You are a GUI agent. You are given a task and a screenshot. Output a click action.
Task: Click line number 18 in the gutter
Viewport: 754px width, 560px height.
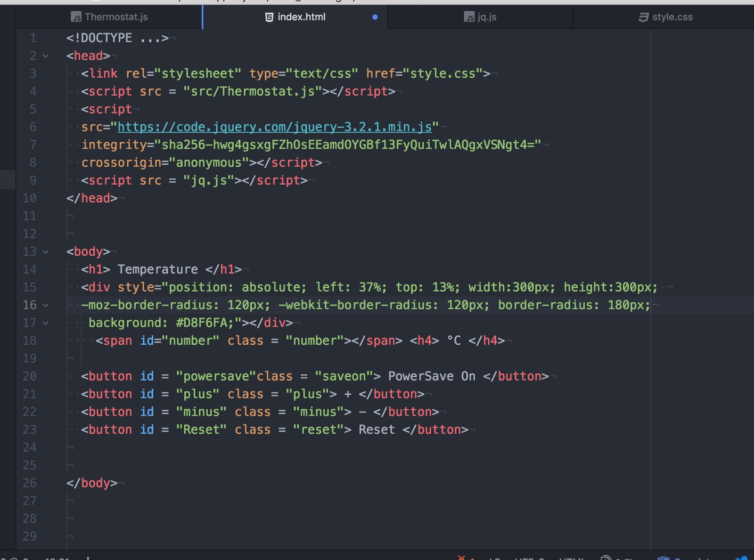(29, 341)
